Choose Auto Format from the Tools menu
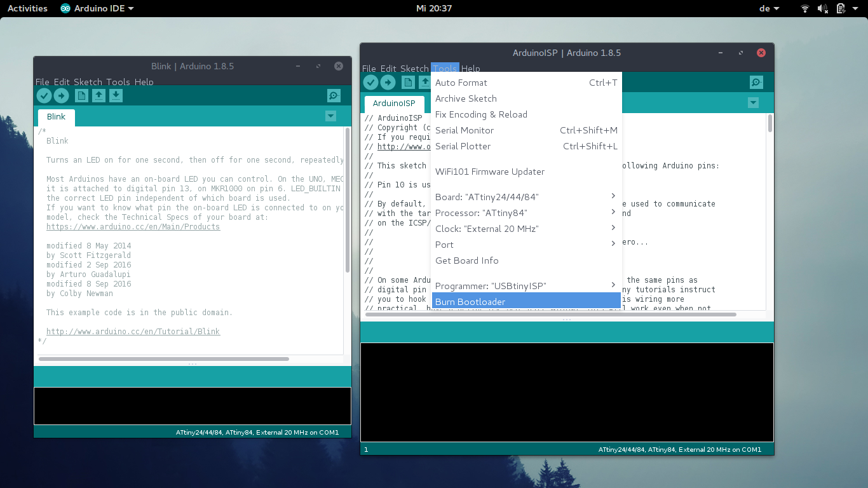 [x=526, y=83]
